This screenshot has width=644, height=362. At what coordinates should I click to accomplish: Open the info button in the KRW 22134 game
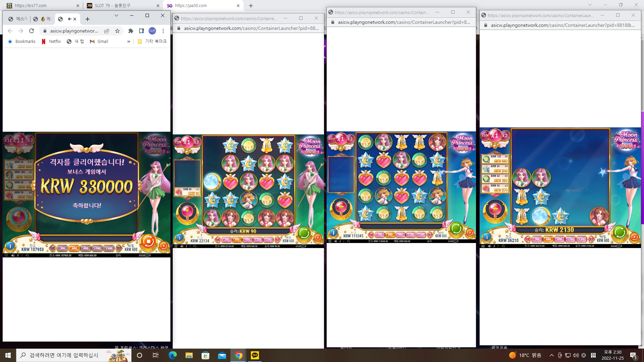pos(180,238)
